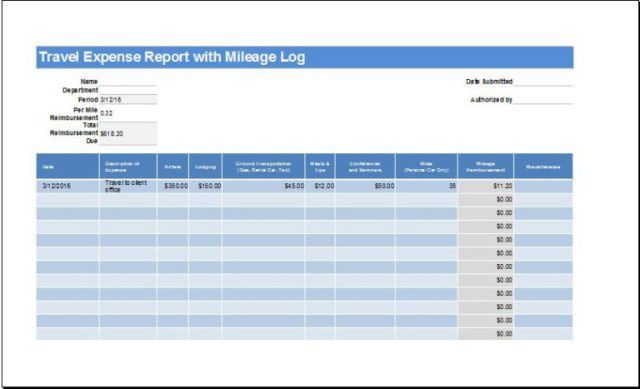This screenshot has width=640, height=389.
Task: Select the Per Mile Reimbursement value 0.32
Action: click(128, 113)
